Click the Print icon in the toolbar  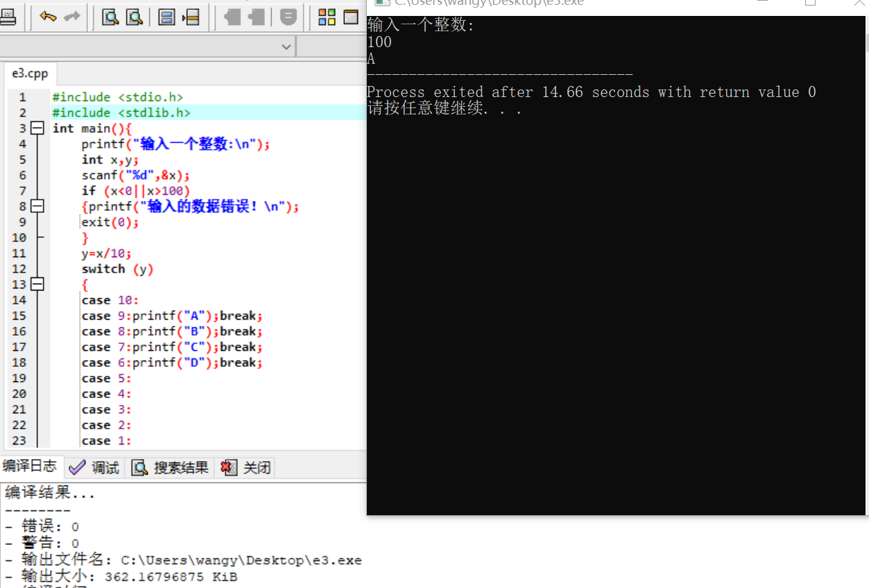point(8,17)
